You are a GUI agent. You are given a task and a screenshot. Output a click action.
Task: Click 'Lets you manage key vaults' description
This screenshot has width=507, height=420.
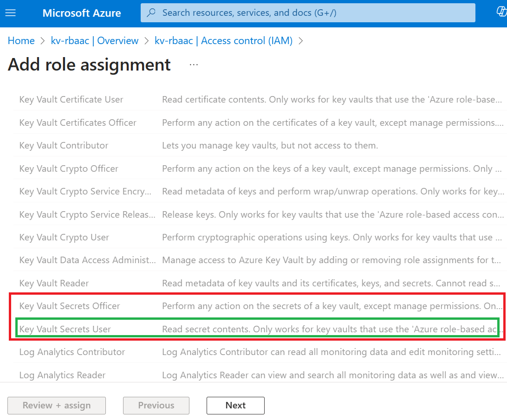point(270,146)
